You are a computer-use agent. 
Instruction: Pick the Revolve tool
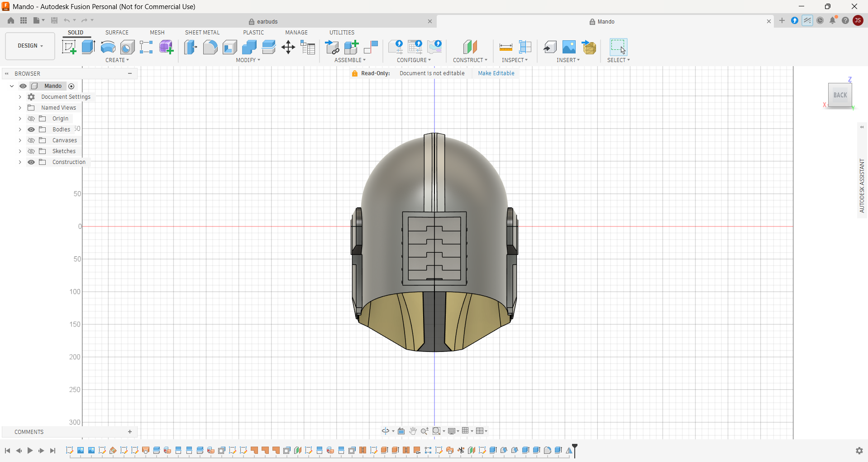coord(108,47)
